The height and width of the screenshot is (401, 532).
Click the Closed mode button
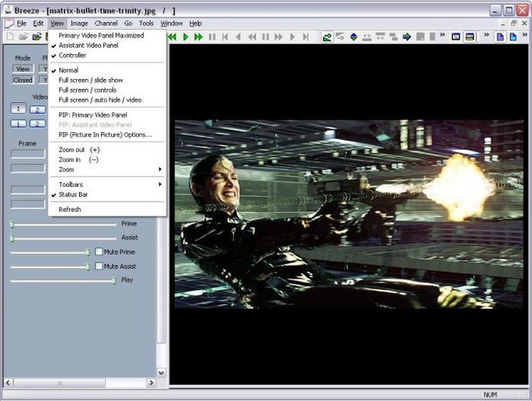(23, 80)
